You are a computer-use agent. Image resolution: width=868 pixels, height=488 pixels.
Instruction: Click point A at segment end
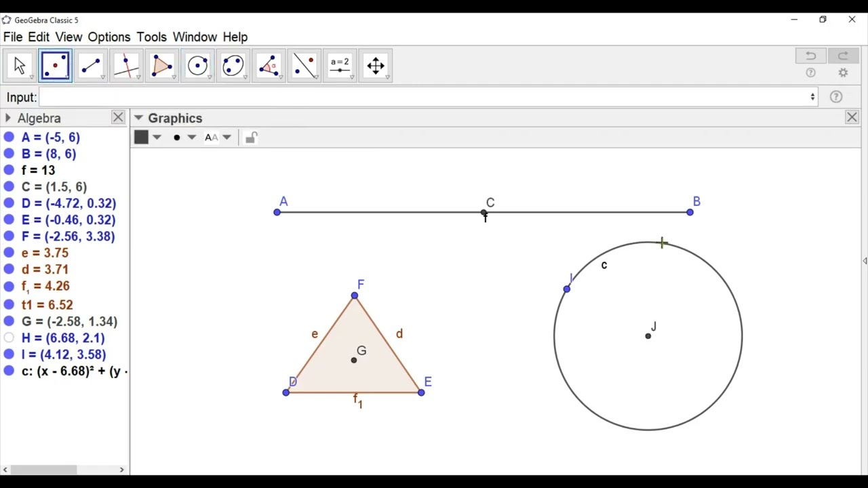click(x=277, y=213)
